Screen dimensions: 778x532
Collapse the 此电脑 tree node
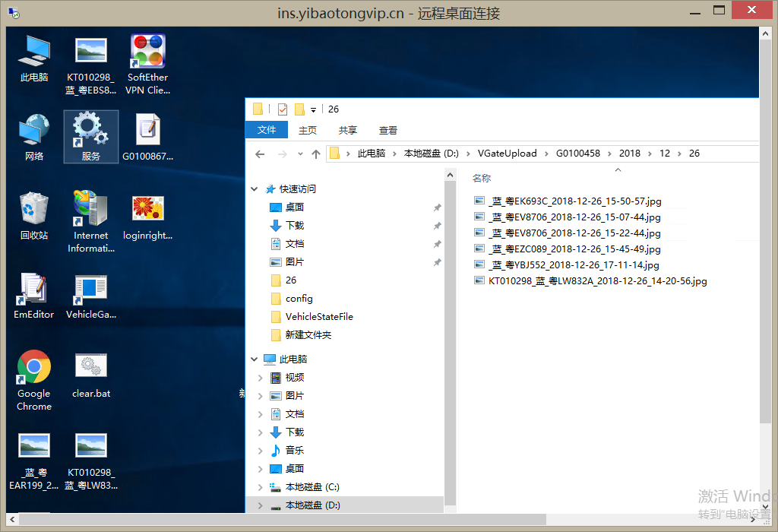(x=255, y=359)
